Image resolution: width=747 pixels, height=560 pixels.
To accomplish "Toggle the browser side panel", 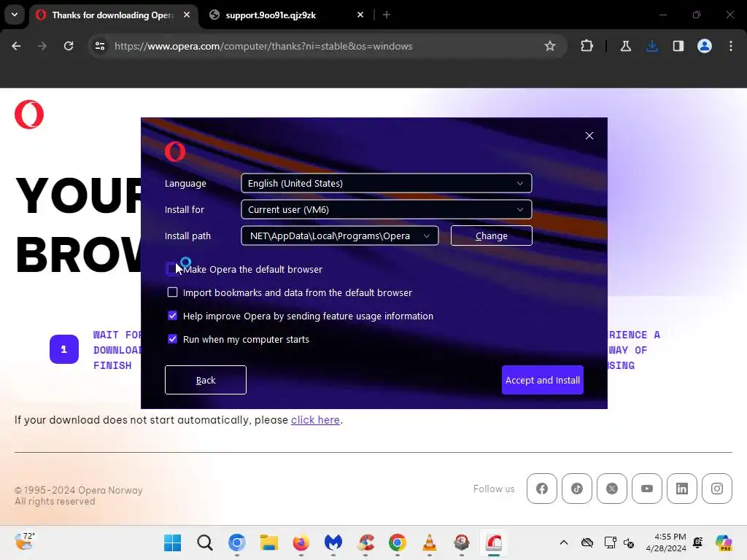I will pos(678,46).
